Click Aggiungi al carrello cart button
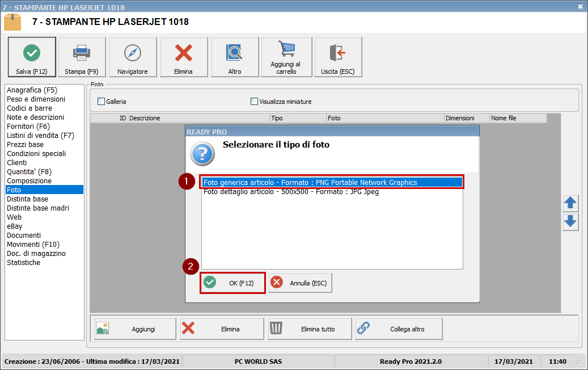 [x=286, y=57]
